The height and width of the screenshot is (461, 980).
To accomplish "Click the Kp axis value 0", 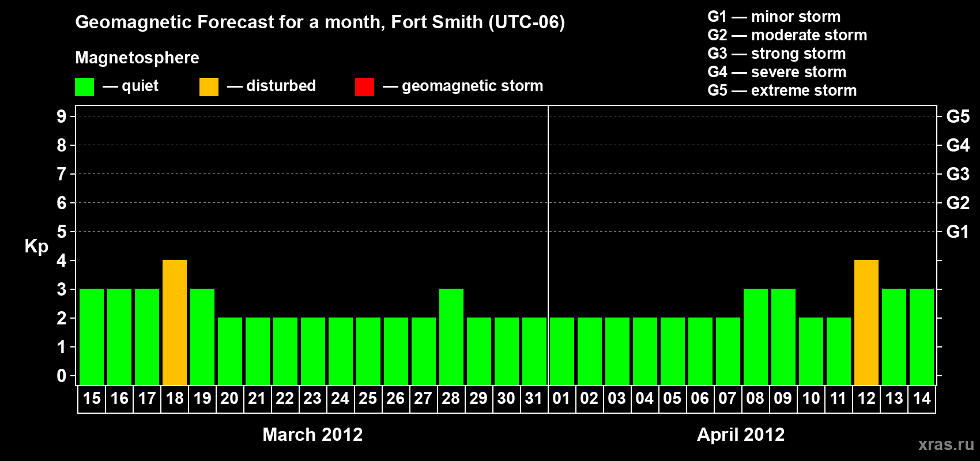I will tap(61, 376).
